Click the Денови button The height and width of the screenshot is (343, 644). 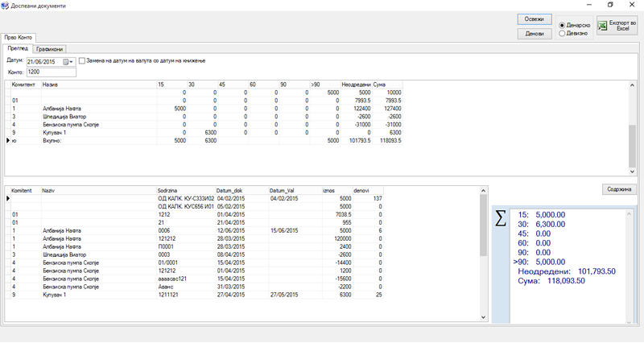coord(535,34)
